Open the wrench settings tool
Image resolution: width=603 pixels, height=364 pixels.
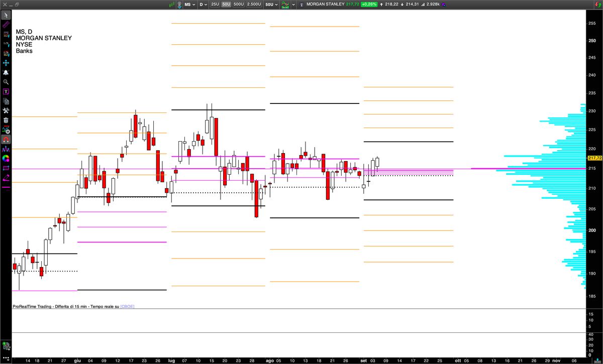[6, 110]
